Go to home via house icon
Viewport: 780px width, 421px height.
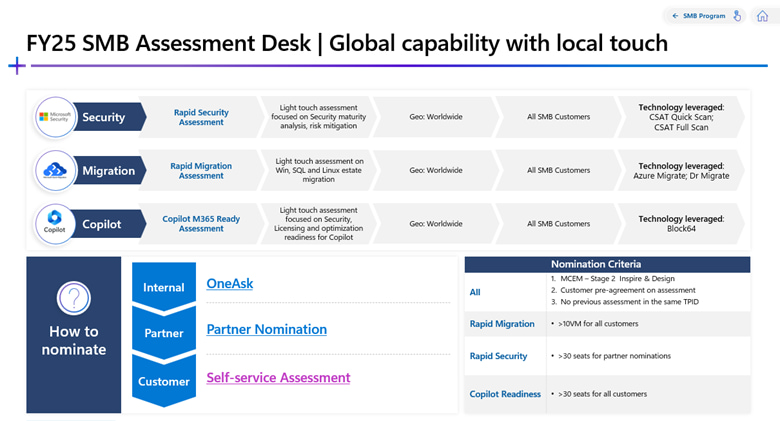tap(762, 16)
